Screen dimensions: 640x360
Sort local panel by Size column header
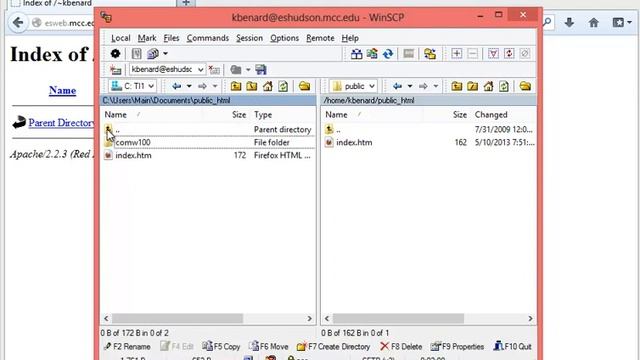click(239, 115)
